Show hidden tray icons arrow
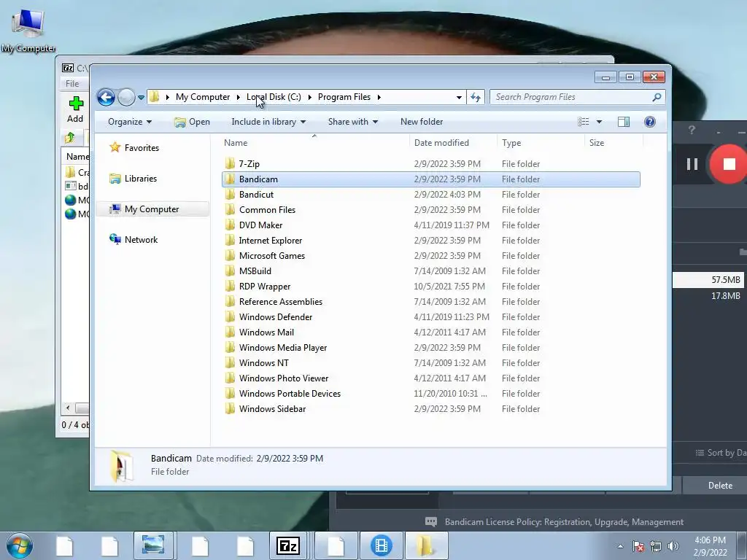 pos(620,546)
